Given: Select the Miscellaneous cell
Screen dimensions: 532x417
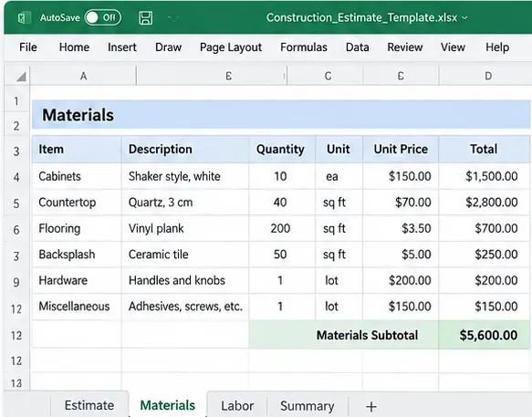Looking at the screenshot, I should coord(77,307).
